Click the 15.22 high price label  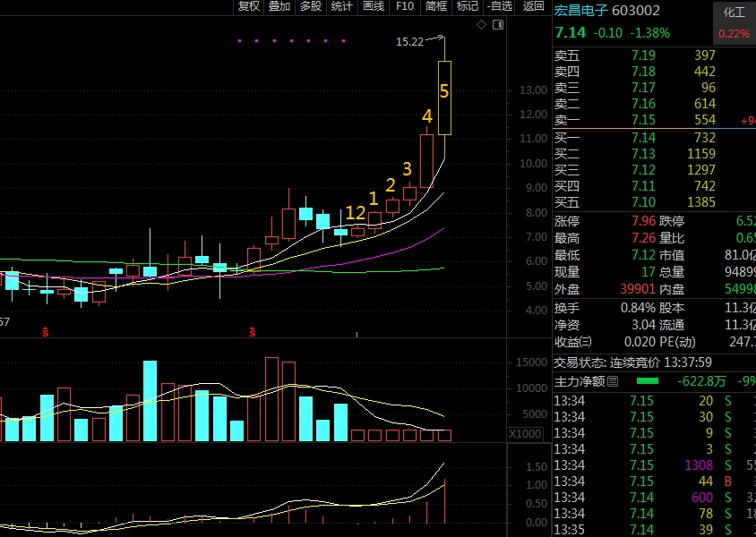[x=409, y=42]
